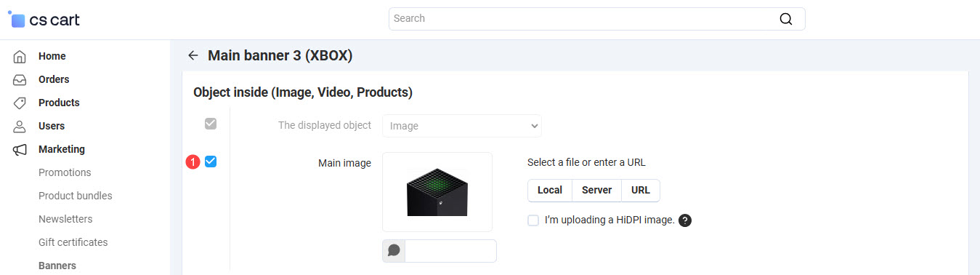Click the Main image field label
This screenshot has width=980, height=275.
point(344,163)
